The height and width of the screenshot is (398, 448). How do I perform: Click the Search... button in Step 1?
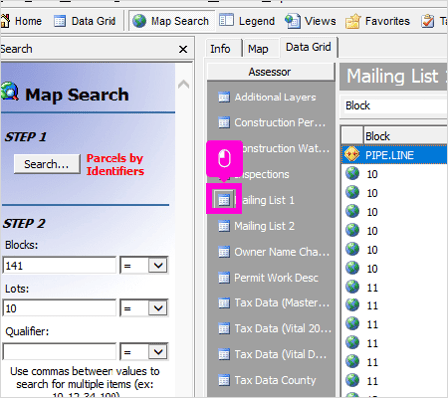pos(47,164)
